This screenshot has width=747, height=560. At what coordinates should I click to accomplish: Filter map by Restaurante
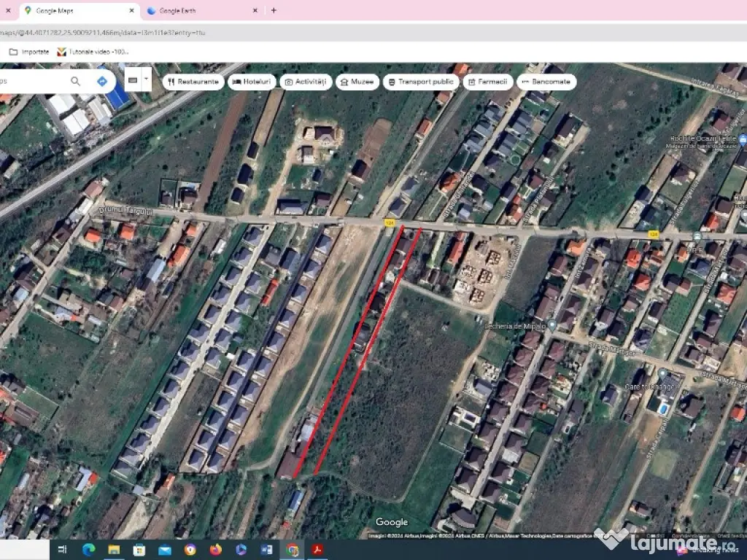[193, 82]
